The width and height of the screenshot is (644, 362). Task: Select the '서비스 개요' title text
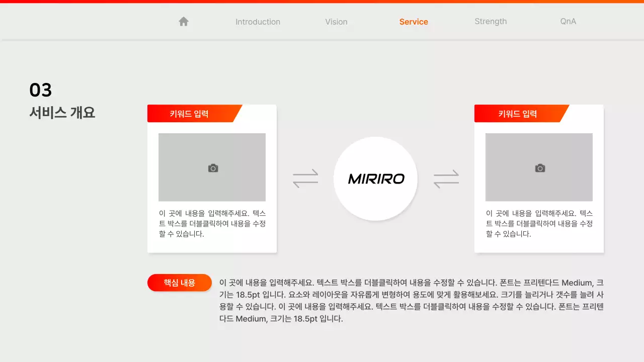(61, 113)
